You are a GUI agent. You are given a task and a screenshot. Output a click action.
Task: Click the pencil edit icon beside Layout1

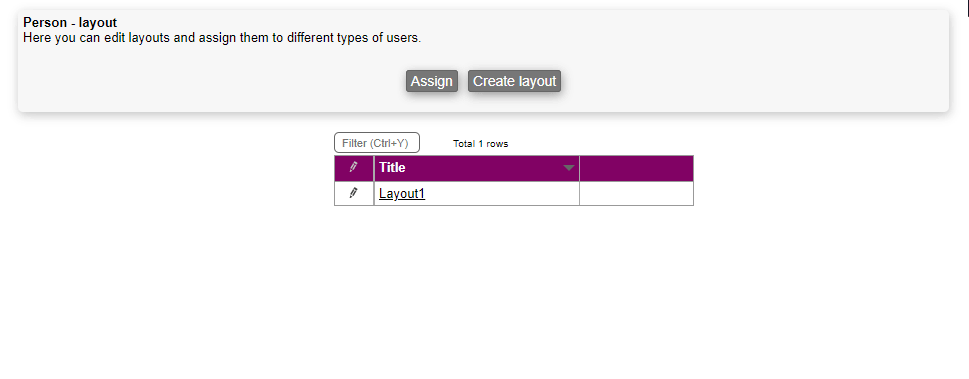353,193
